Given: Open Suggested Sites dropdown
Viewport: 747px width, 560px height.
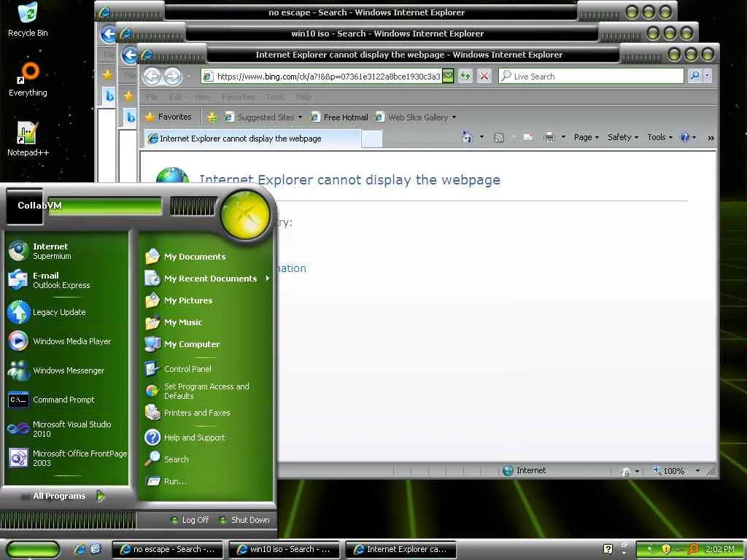Looking at the screenshot, I should [x=263, y=117].
